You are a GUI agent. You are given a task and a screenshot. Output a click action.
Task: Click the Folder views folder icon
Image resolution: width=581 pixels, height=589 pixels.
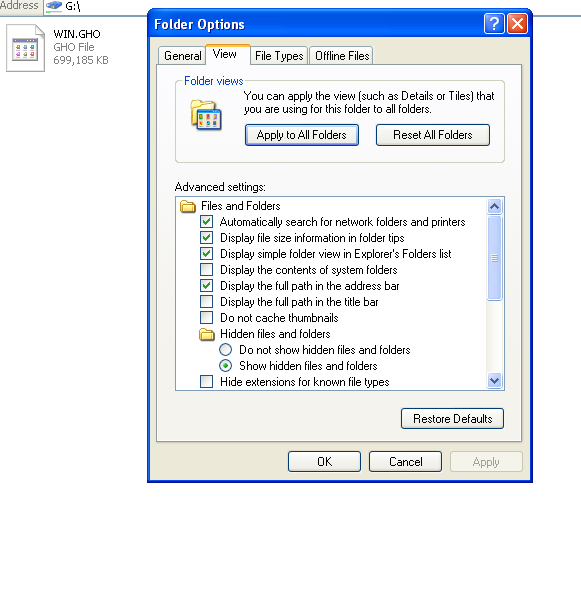pyautogui.click(x=206, y=115)
